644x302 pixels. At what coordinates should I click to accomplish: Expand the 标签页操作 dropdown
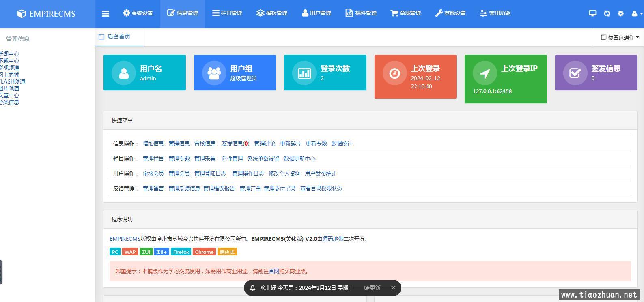pyautogui.click(x=620, y=37)
